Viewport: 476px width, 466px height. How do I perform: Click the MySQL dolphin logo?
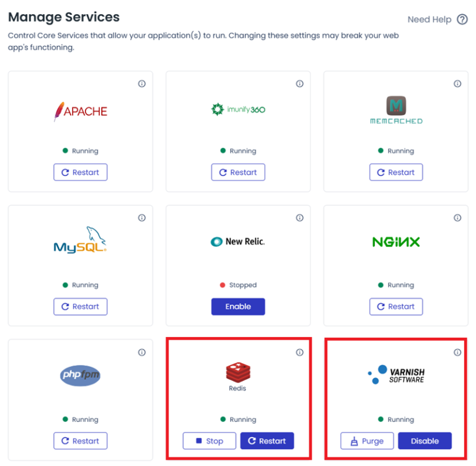coord(80,240)
